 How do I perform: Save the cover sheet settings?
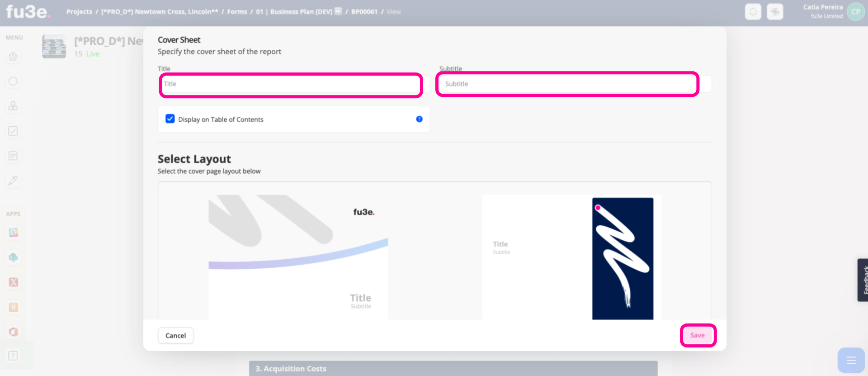pos(697,335)
